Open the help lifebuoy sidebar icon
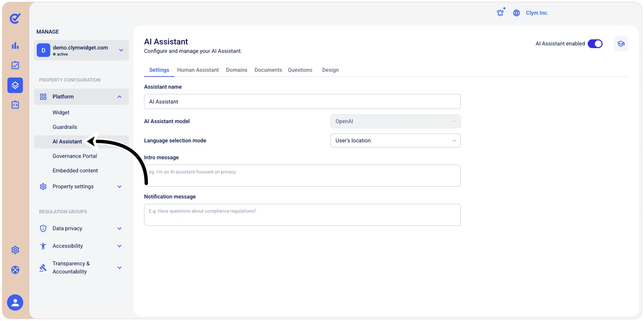644x321 pixels. point(15,270)
